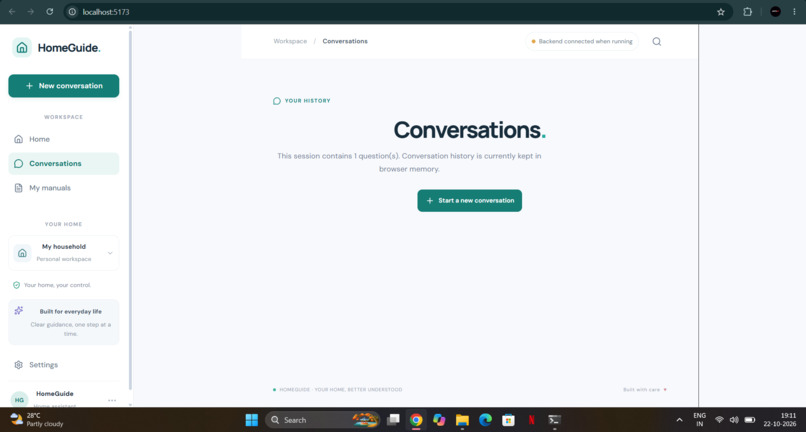Click the HG avatar badge

click(20, 400)
